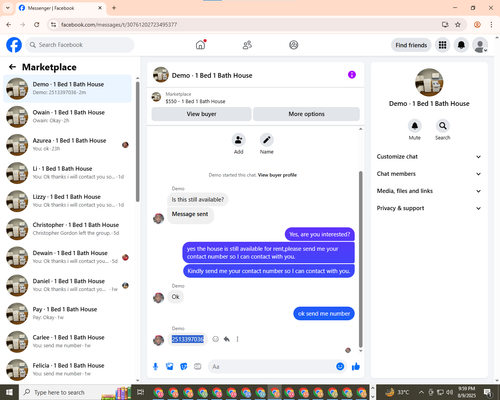Reply to the 2513397036 message

pos(227,339)
